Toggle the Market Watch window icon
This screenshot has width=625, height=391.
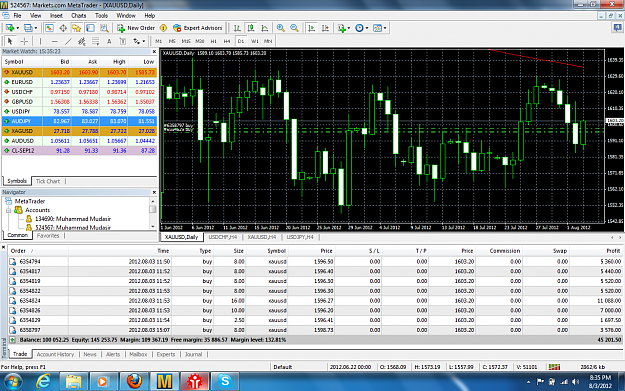coord(49,28)
